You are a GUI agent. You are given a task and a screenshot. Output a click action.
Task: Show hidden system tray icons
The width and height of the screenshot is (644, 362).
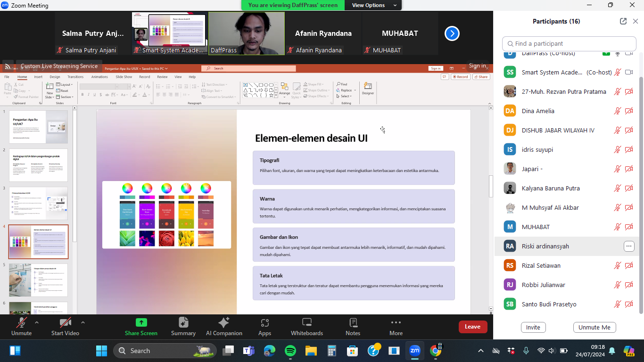480,351
